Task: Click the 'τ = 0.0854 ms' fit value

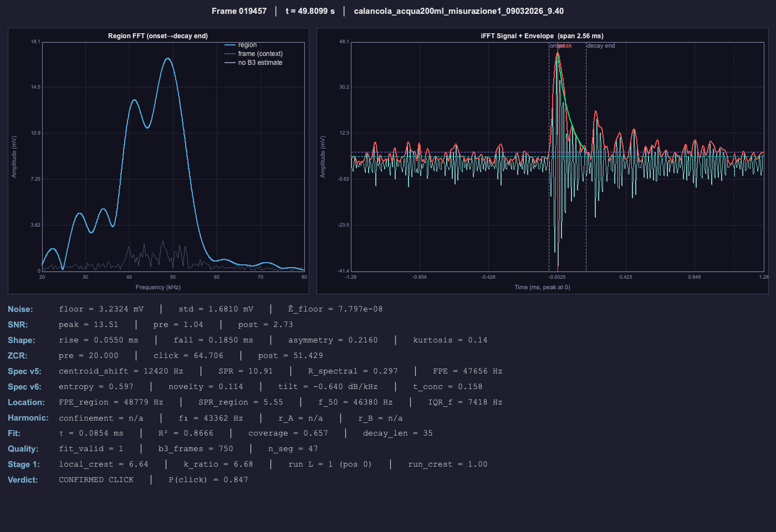Action: pyautogui.click(x=91, y=433)
